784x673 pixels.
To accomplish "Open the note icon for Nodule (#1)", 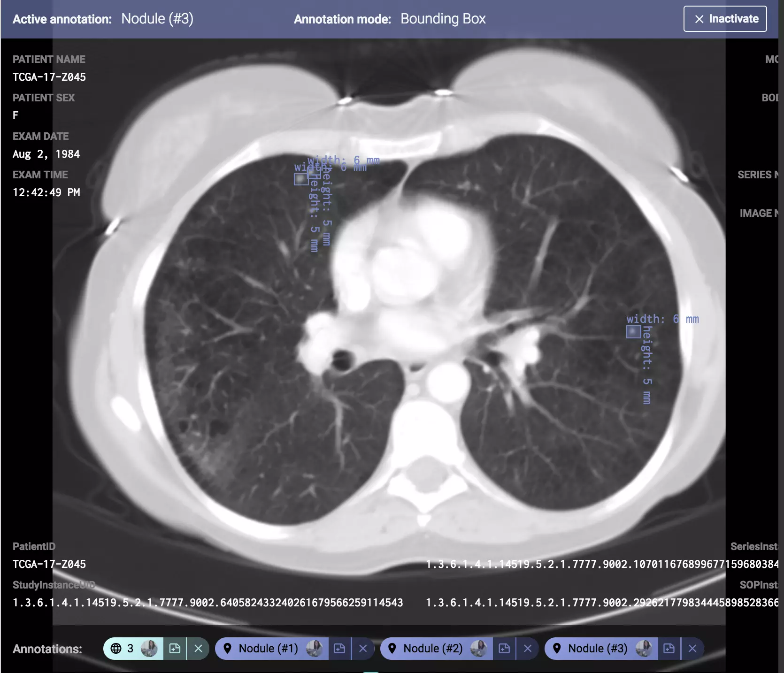I will coord(339,649).
